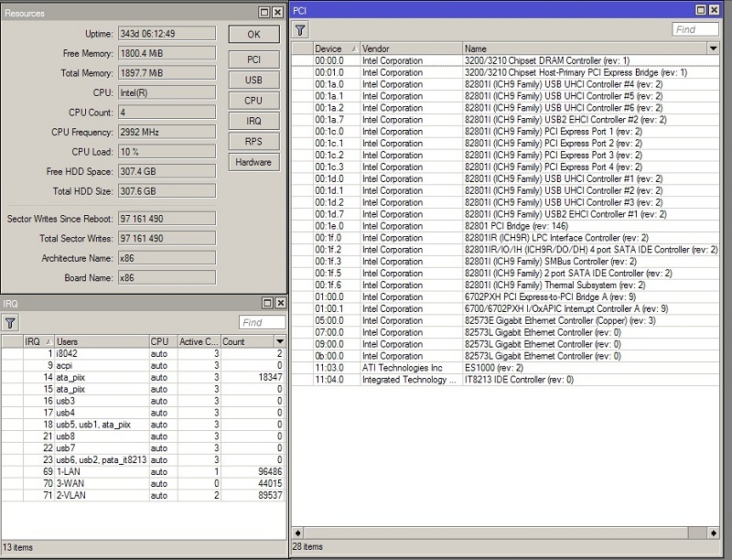Screen dimensions: 732x560
Task: Select PCI device 00:1c.0 Express Port 1
Action: point(505,132)
